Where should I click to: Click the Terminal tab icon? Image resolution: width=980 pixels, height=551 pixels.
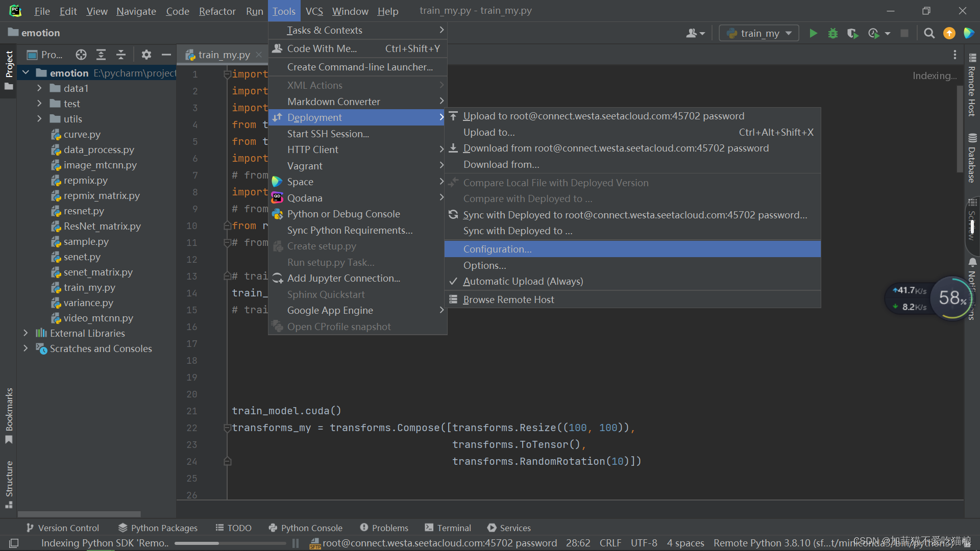[428, 528]
